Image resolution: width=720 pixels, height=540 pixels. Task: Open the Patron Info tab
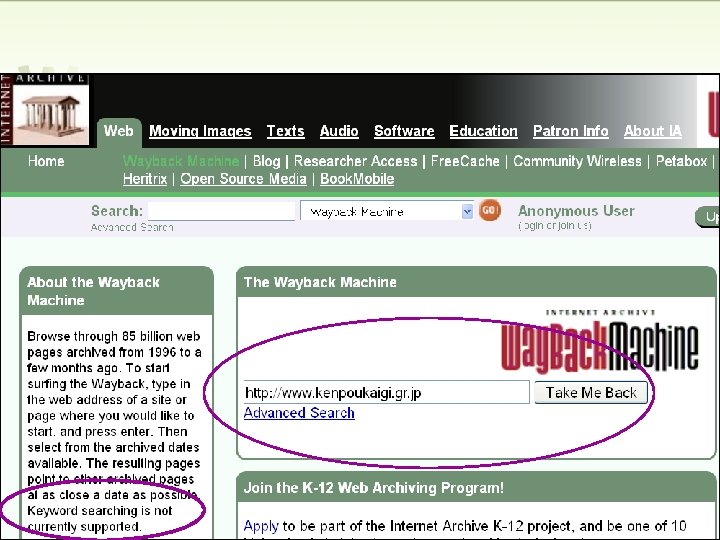coord(571,131)
